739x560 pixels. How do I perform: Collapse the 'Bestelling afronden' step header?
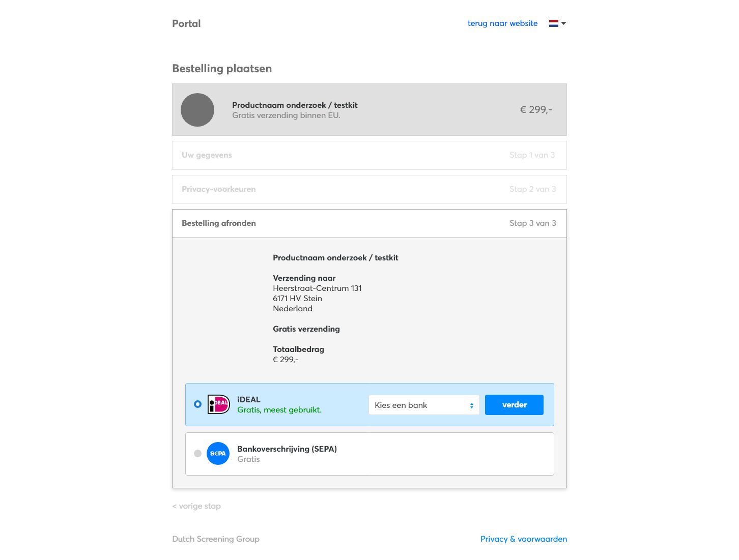pyautogui.click(x=369, y=223)
